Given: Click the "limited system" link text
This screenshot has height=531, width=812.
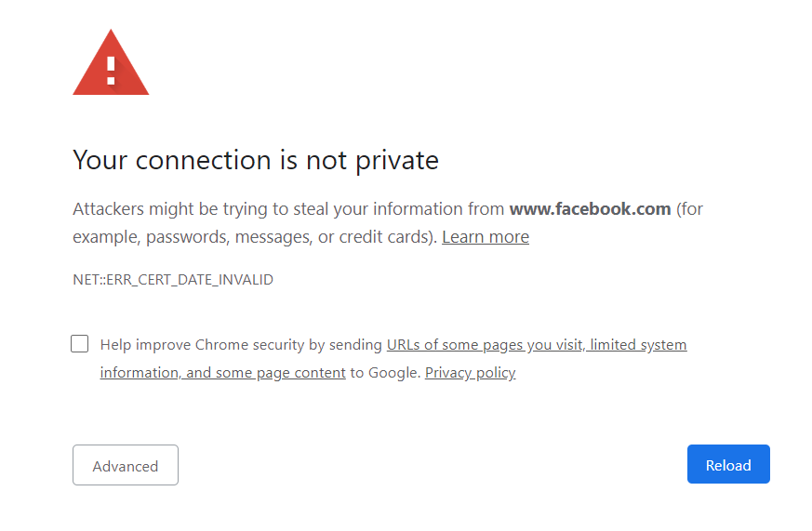Looking at the screenshot, I should point(639,345).
